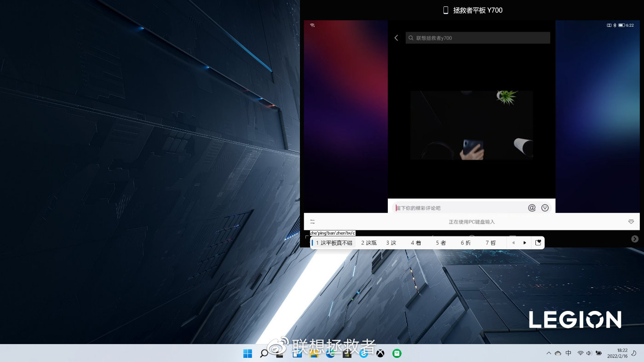Open the clock showing 18:22 2022/2/16
Viewport: 644px width, 362px height.
(618, 353)
